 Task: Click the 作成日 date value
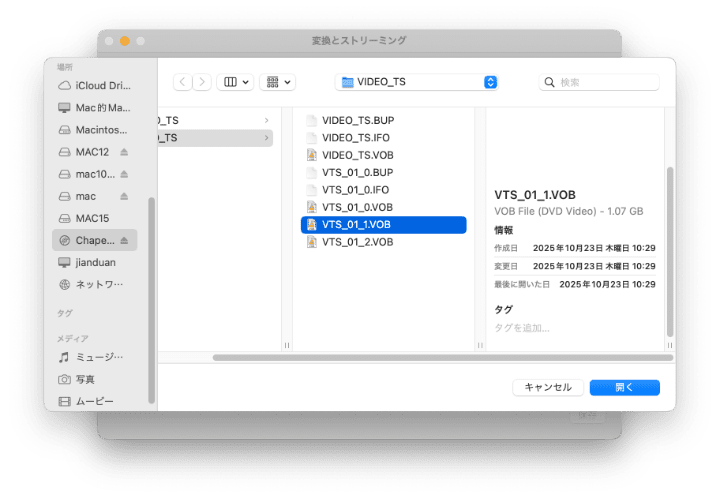[594, 248]
